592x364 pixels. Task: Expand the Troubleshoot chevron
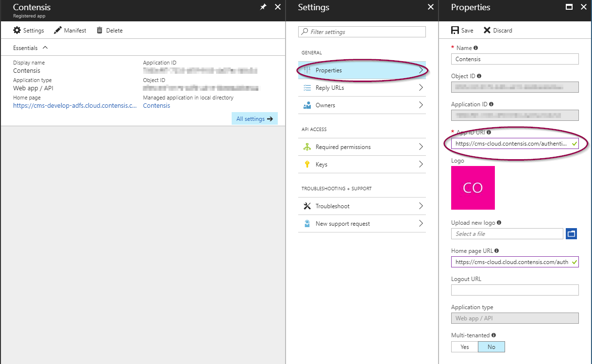tap(421, 206)
